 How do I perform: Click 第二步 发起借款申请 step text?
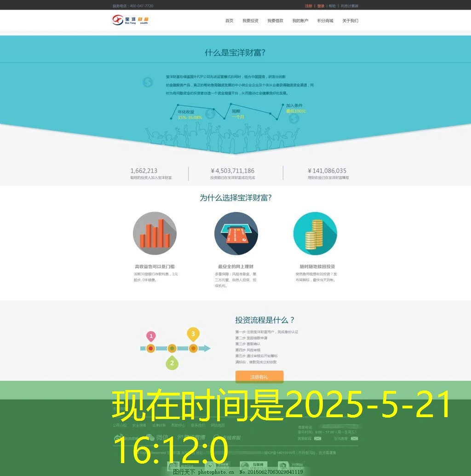click(x=251, y=338)
